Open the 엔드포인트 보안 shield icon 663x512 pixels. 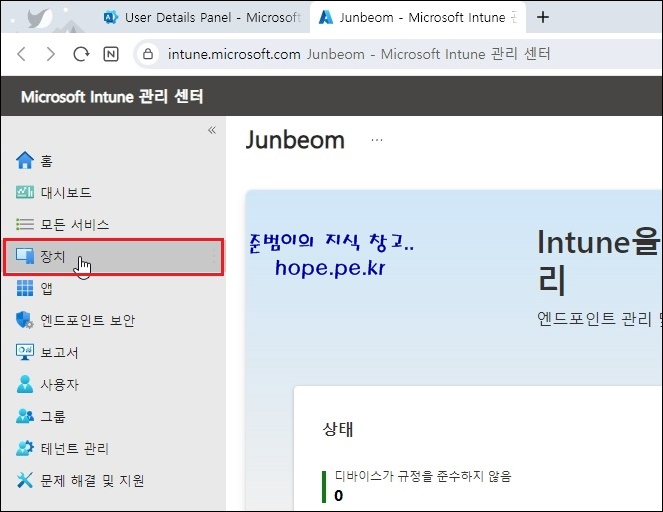tap(25, 320)
